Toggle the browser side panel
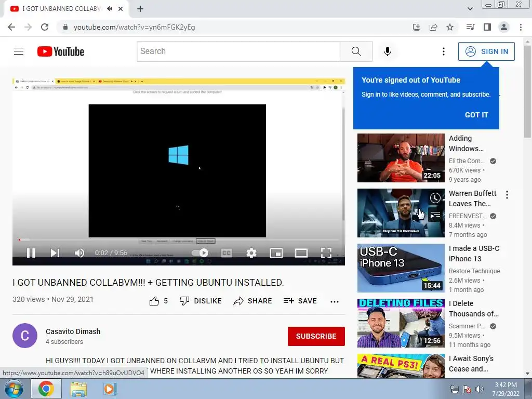 click(487, 27)
